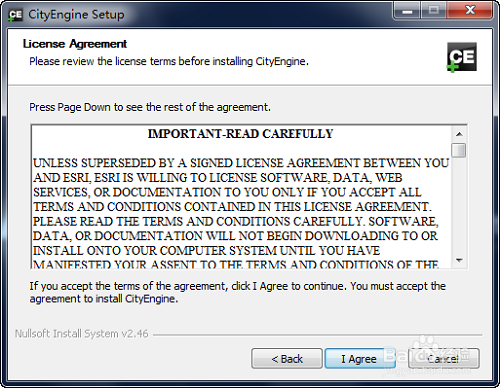Click the 'CityEngine Setup' window title
Screen dimensions: 500x388
pyautogui.click(x=76, y=15)
